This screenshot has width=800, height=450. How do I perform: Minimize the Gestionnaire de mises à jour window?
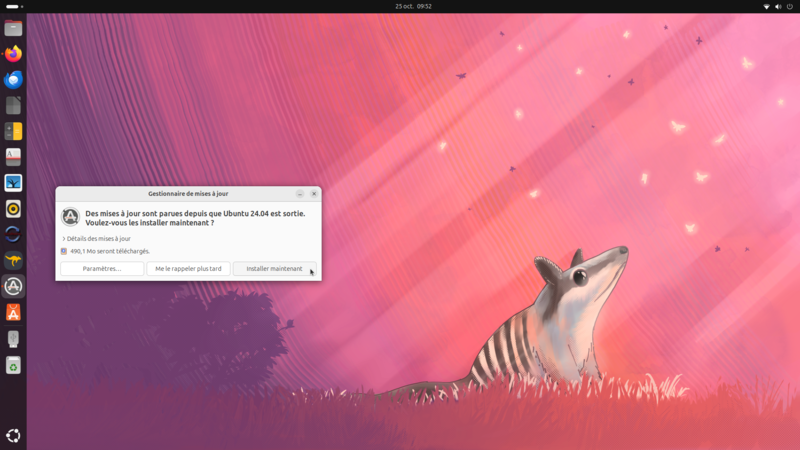pyautogui.click(x=300, y=194)
